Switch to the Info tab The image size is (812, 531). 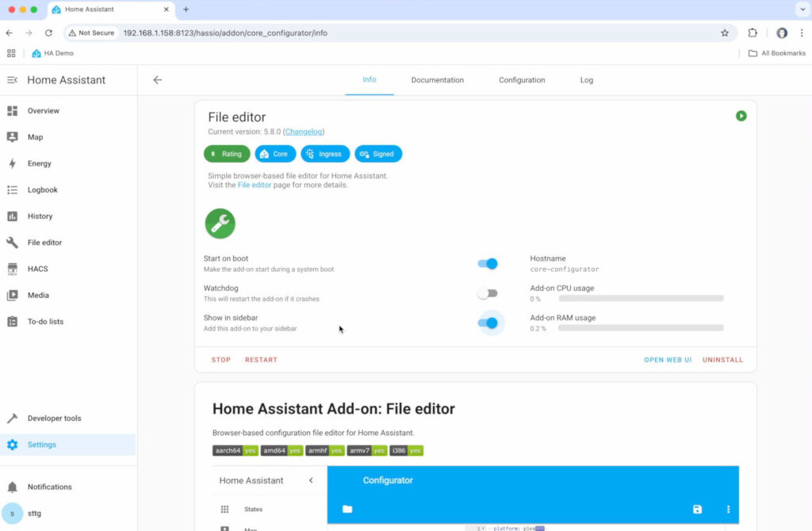point(370,80)
